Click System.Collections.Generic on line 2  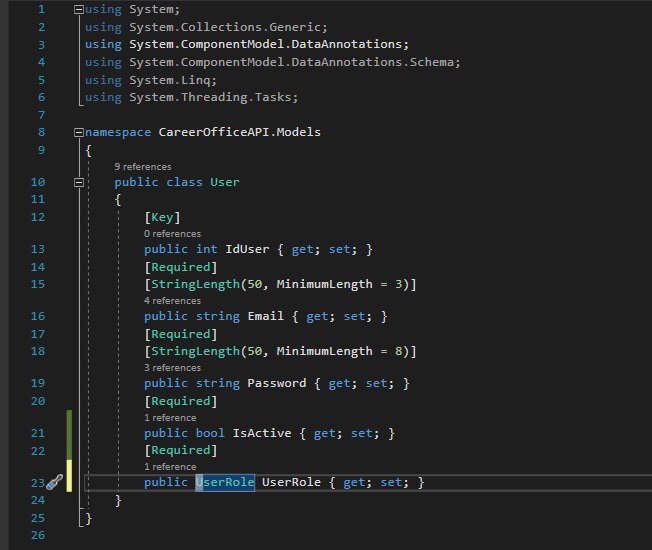tap(225, 27)
